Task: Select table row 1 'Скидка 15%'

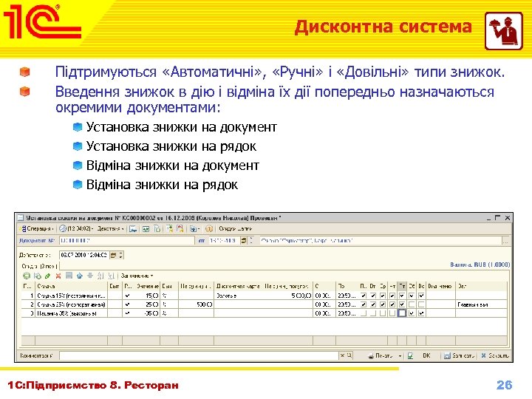Action: click(264, 296)
